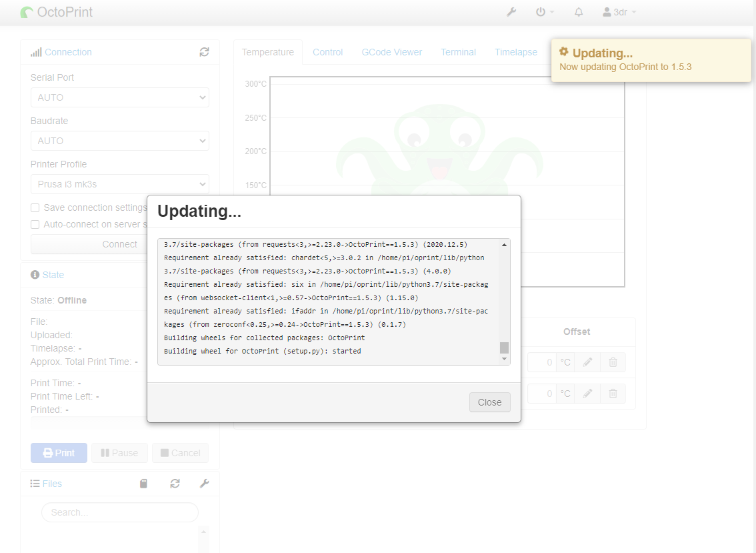Click the Pause button

pyautogui.click(x=119, y=453)
